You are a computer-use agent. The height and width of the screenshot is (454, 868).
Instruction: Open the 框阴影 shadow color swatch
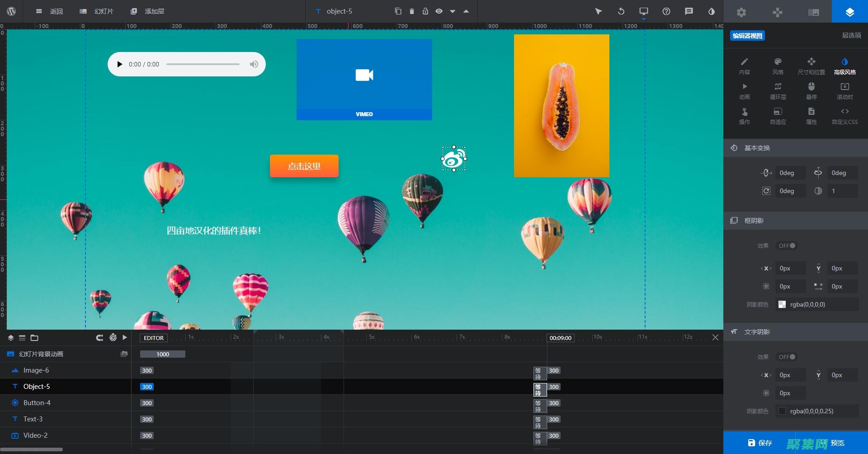pyautogui.click(x=782, y=304)
